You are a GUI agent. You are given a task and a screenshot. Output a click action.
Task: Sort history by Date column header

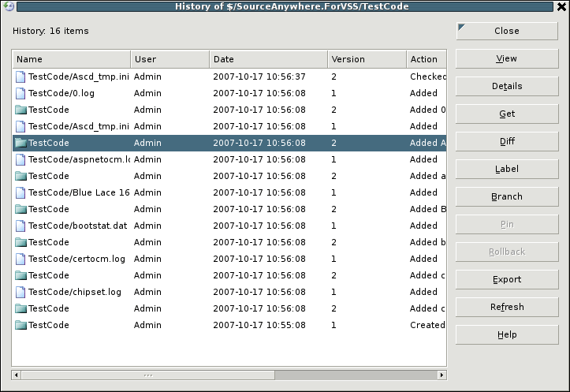[x=268, y=59]
